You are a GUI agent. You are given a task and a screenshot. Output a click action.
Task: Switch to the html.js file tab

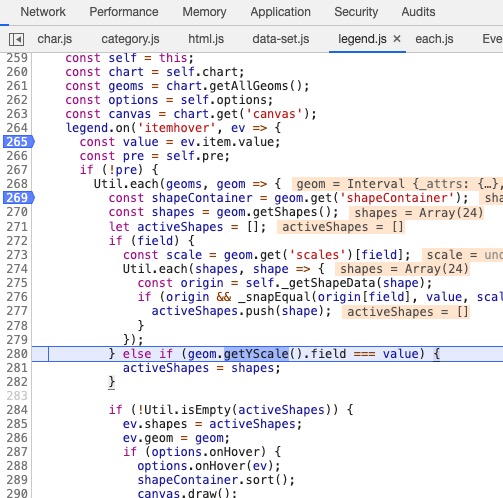coord(206,39)
